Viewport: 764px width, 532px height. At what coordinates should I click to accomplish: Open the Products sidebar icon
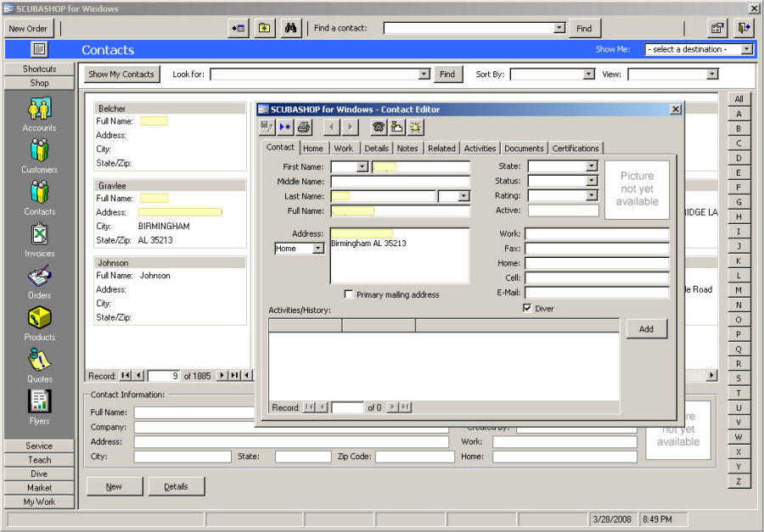pos(39,317)
